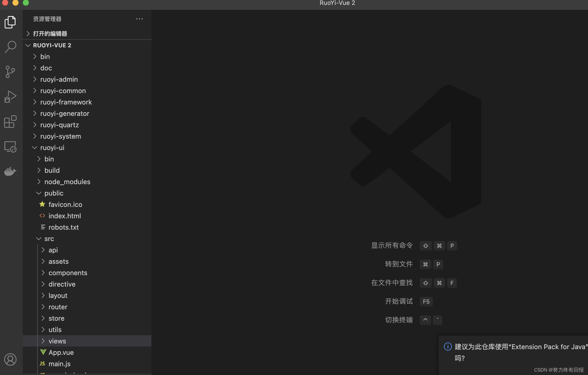Open the Docker view
Viewport: 588px width, 375px height.
(10, 171)
